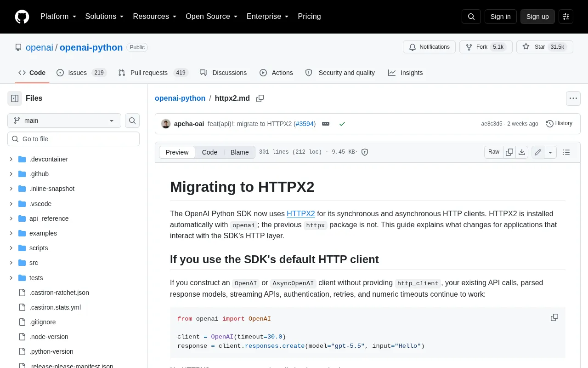Open the more file actions ellipsis menu
588x368 pixels.
(x=573, y=98)
